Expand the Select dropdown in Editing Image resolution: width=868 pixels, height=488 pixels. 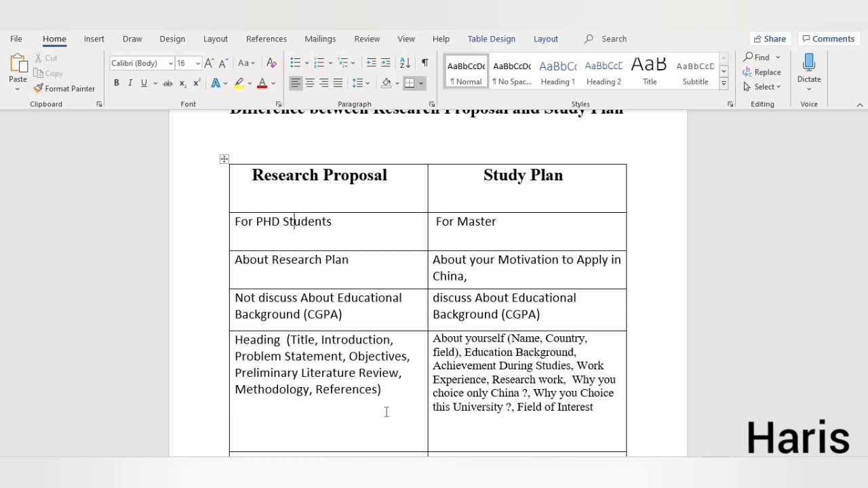763,87
